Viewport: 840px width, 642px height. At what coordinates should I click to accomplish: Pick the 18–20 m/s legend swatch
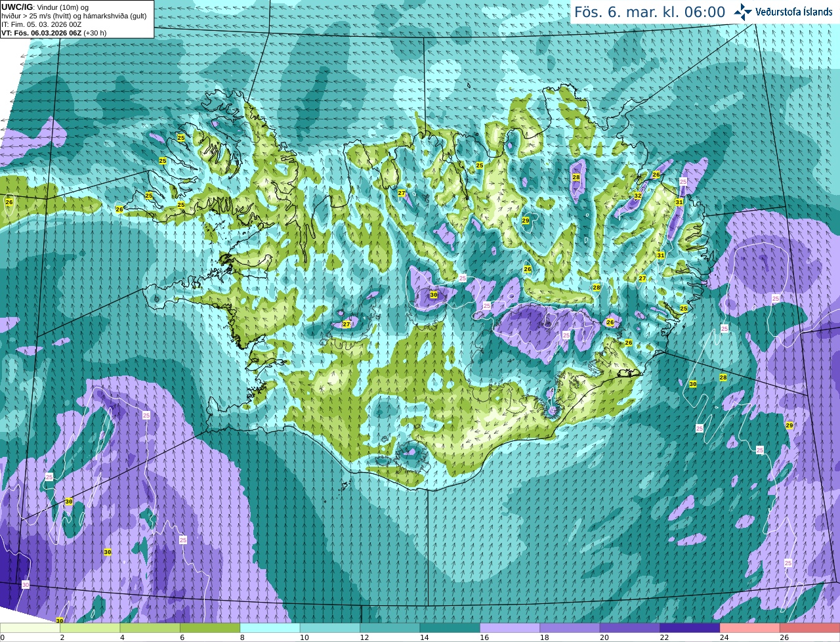570,628
